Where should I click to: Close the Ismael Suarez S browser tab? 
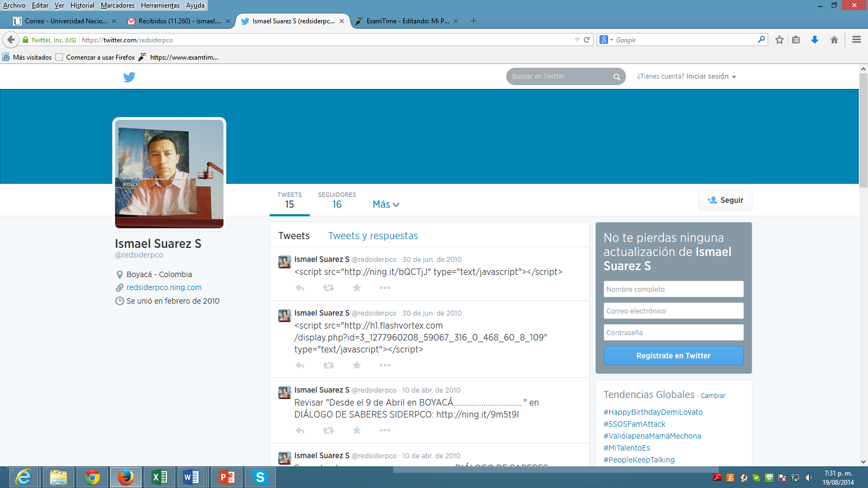tap(342, 21)
